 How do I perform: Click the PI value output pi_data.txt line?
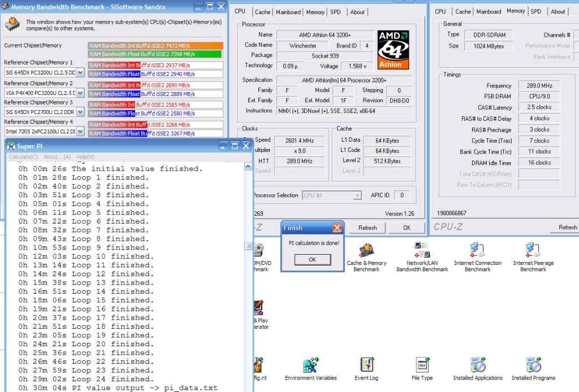118,388
